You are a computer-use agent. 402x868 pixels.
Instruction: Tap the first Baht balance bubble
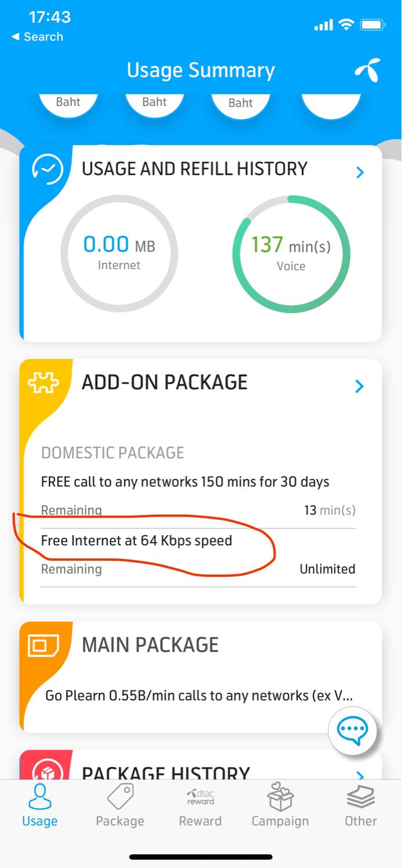pyautogui.click(x=68, y=103)
